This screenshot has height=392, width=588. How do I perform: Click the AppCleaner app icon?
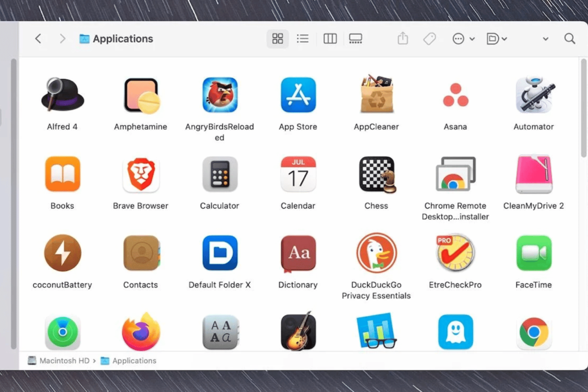(x=377, y=94)
